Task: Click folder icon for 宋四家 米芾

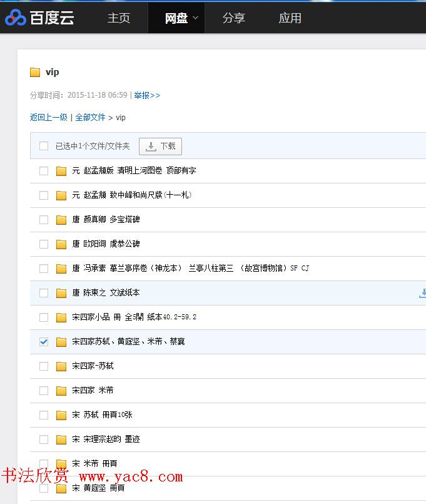Action: 61,391
